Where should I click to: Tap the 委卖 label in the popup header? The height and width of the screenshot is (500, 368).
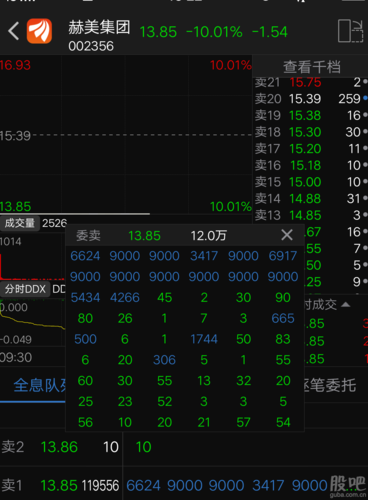click(88, 236)
